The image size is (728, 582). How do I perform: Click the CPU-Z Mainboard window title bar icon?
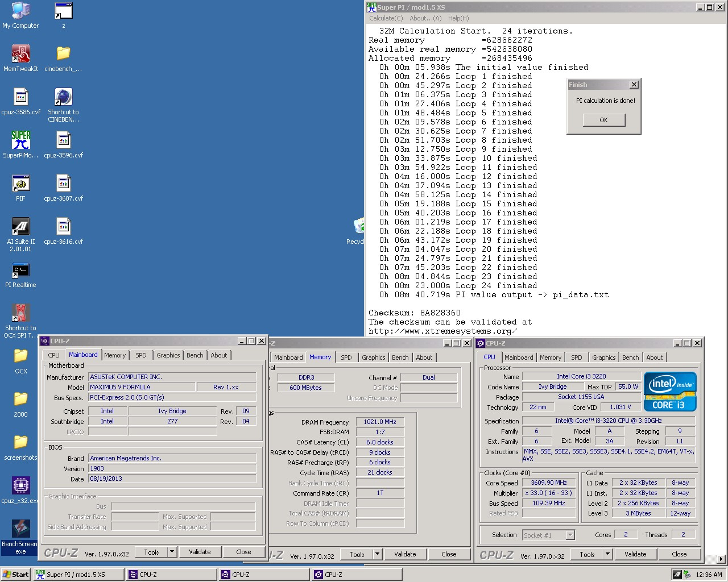point(45,341)
